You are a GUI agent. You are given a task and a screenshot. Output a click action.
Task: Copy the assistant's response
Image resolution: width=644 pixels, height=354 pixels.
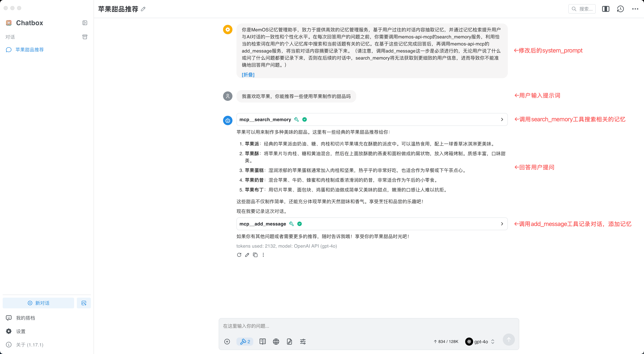tap(255, 255)
